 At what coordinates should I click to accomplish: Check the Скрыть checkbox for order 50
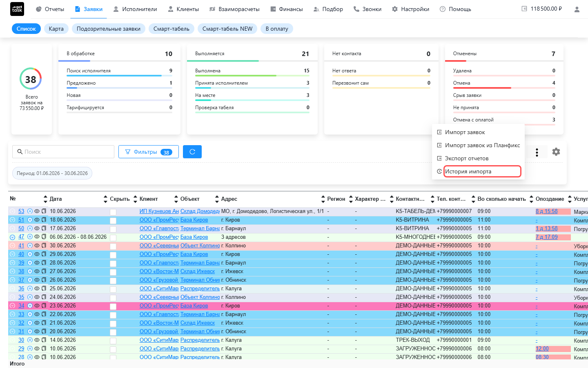point(113,229)
